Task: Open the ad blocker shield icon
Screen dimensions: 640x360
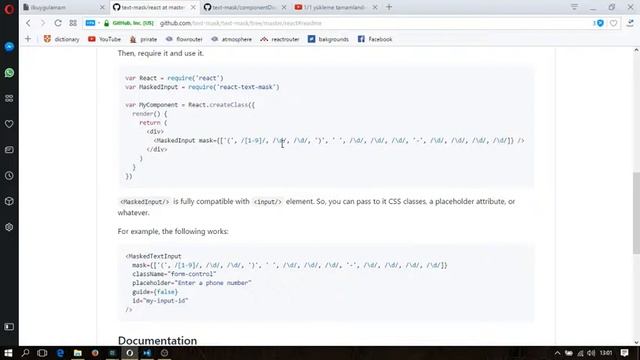Action: 599,23
